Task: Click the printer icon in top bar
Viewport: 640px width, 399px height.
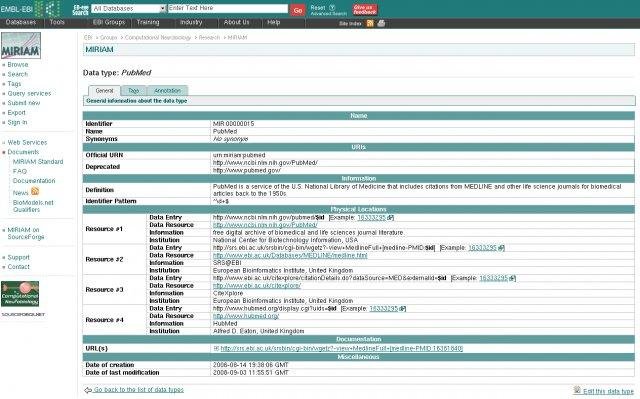Action: pos(381,23)
